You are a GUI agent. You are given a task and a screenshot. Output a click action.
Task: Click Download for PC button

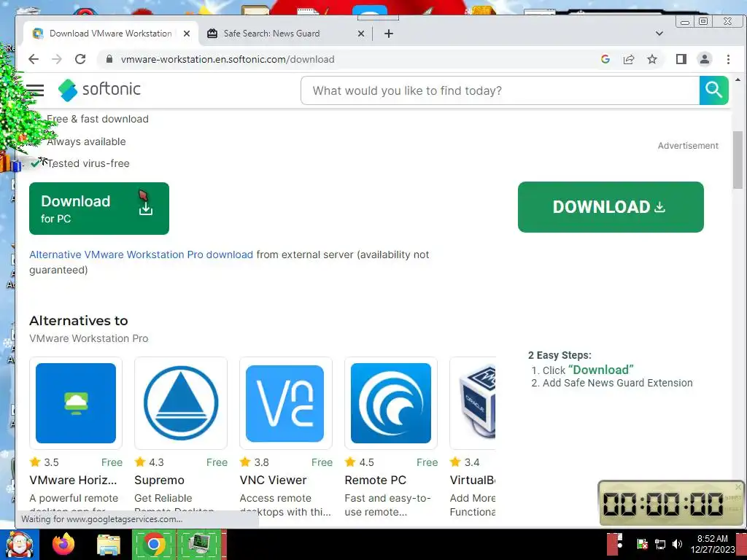coord(99,209)
